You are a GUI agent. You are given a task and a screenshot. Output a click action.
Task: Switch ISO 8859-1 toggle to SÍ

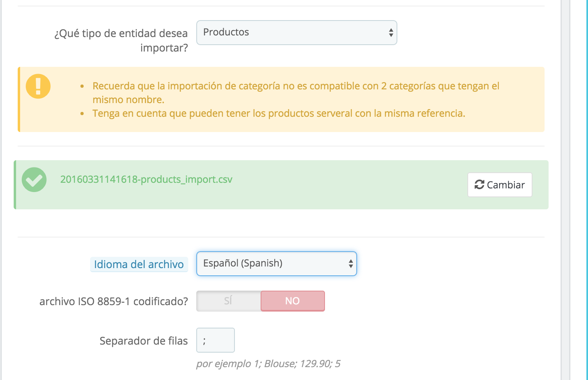point(228,301)
